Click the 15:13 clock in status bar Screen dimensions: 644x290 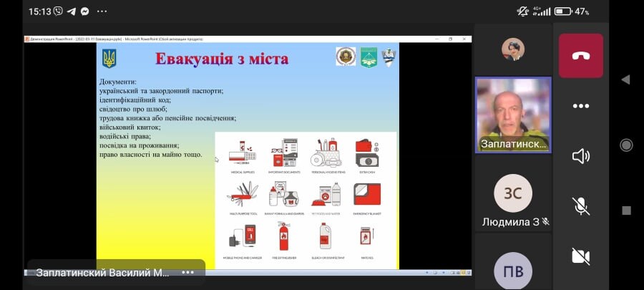coord(40,11)
